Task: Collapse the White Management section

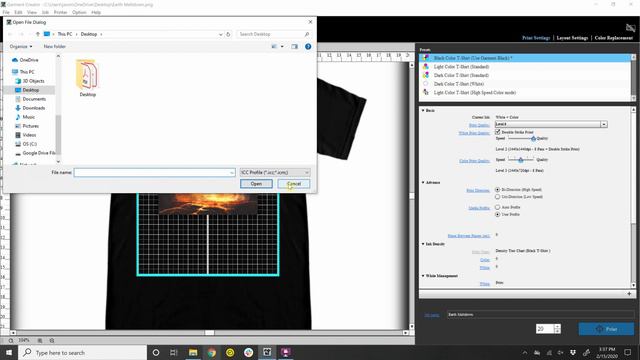Action: tap(423, 276)
